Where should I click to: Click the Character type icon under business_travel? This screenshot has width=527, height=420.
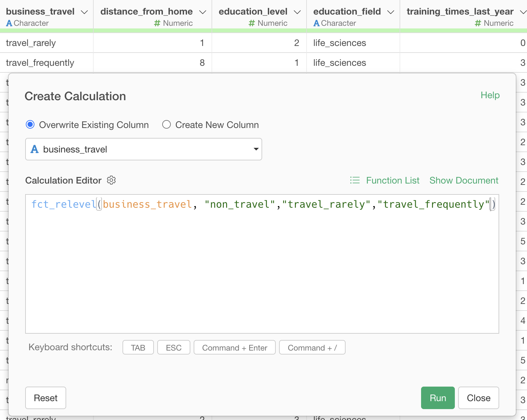(x=9, y=23)
